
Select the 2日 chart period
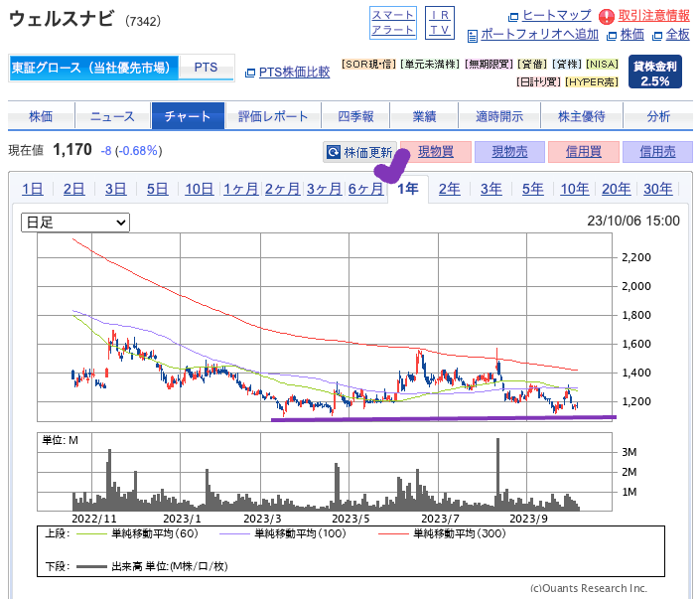point(74,189)
